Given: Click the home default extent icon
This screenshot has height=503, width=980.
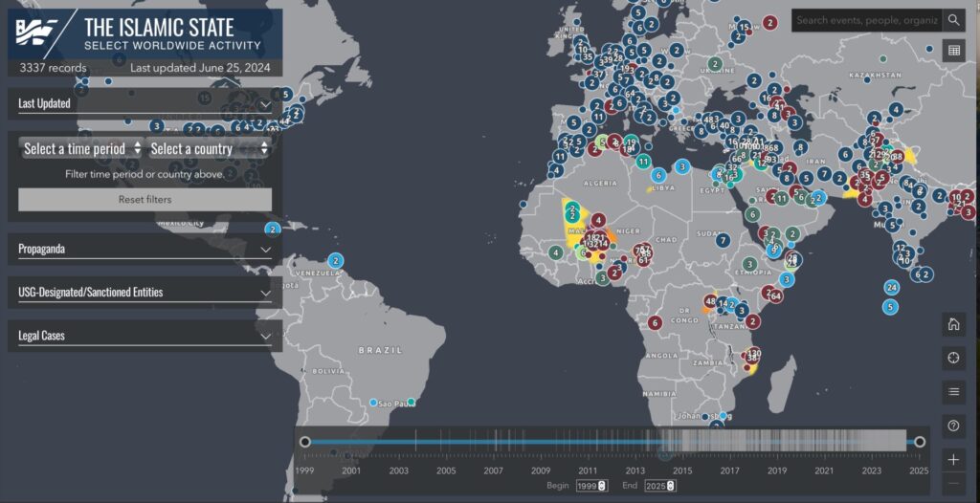Looking at the screenshot, I should [x=954, y=323].
